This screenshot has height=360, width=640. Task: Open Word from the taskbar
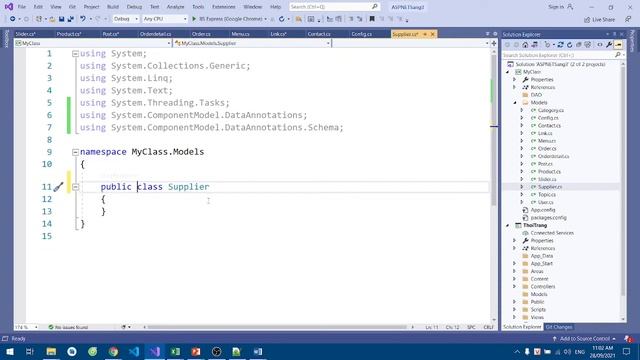tap(258, 351)
